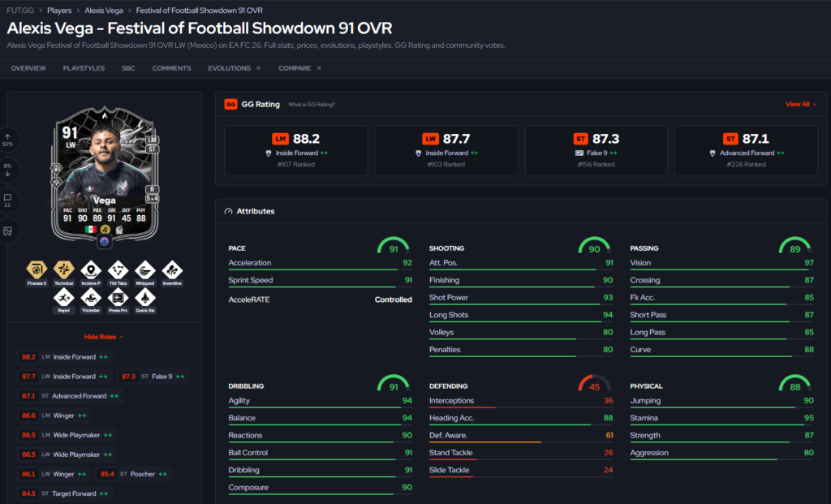
Task: Click the Finesse Shot playstyle icon
Action: tap(37, 270)
